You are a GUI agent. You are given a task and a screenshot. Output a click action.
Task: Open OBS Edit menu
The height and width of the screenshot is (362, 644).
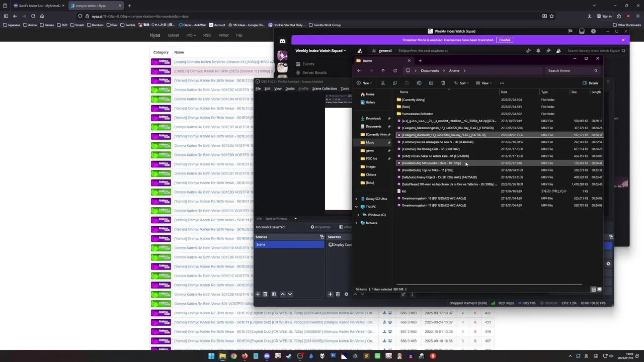267,89
